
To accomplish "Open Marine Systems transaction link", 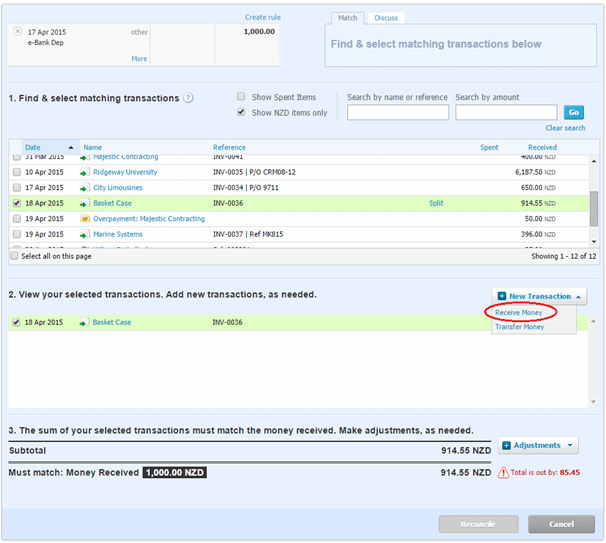I will (x=118, y=234).
